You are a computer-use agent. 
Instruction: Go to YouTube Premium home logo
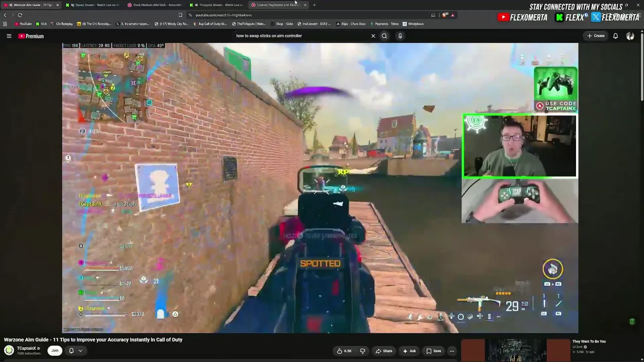tap(31, 36)
